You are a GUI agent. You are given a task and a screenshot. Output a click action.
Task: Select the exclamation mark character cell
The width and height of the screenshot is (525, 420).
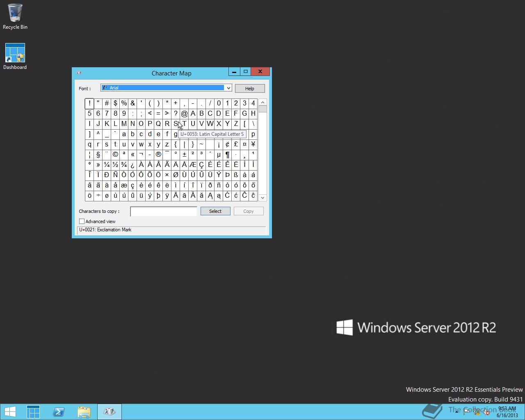[89, 103]
